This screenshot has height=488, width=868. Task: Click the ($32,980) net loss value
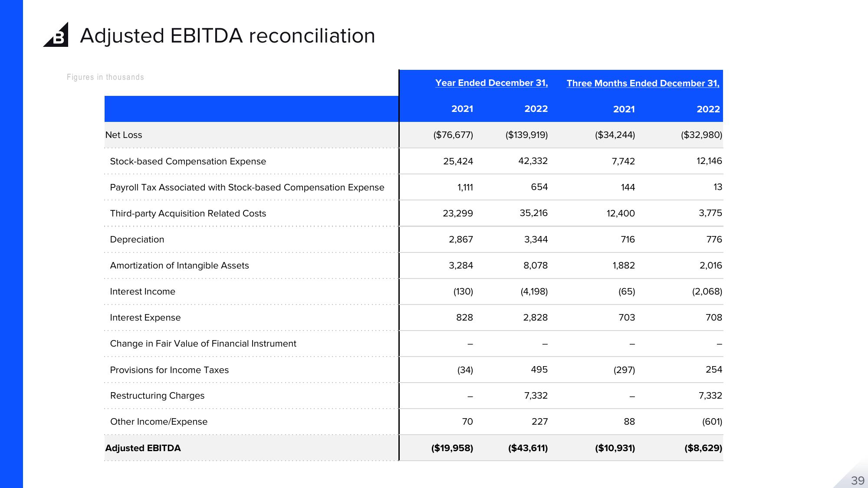(x=701, y=135)
